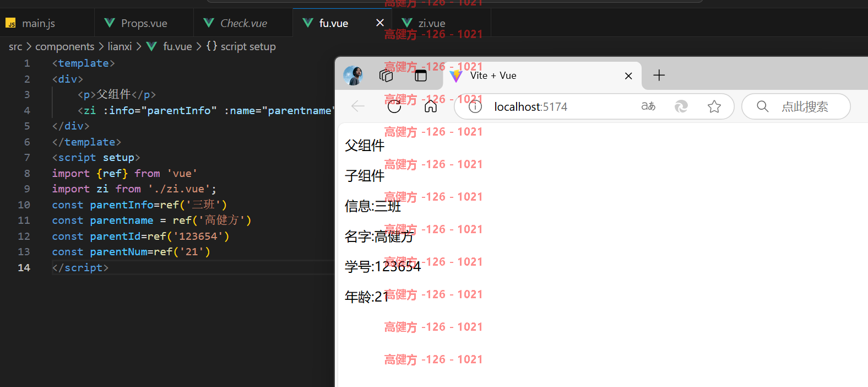Click the 子组件 text in the page

(365, 176)
